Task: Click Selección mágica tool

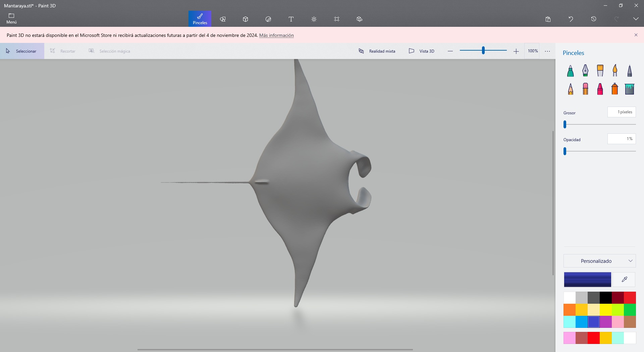Action: tap(110, 51)
